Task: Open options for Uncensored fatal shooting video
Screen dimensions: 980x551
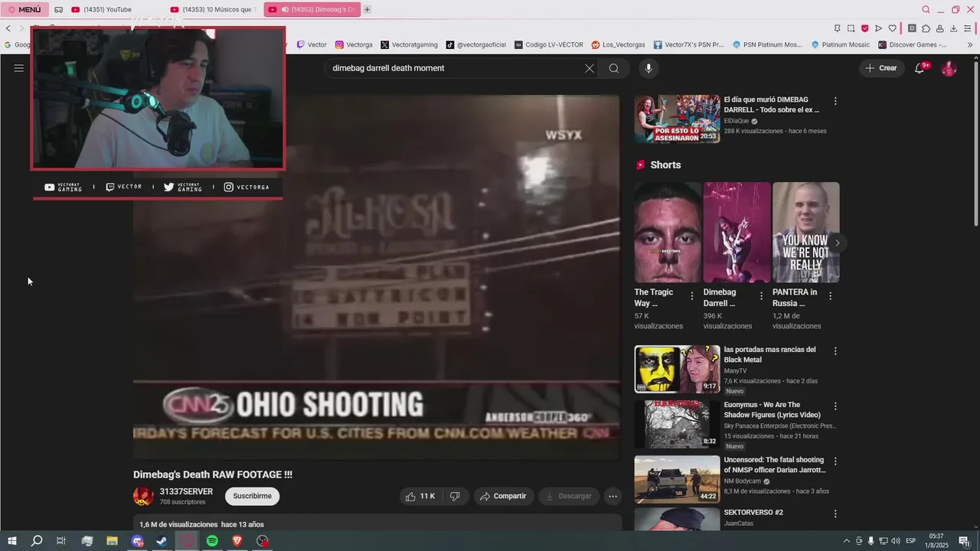Action: [835, 461]
